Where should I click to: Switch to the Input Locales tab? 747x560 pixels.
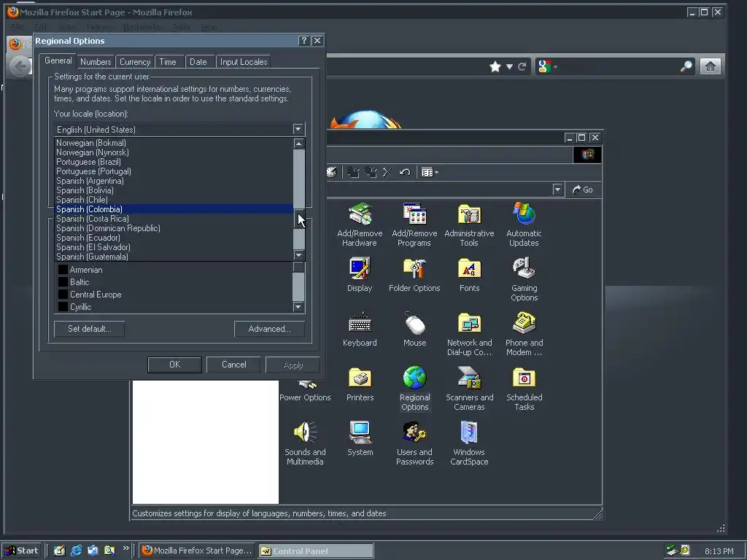(244, 62)
